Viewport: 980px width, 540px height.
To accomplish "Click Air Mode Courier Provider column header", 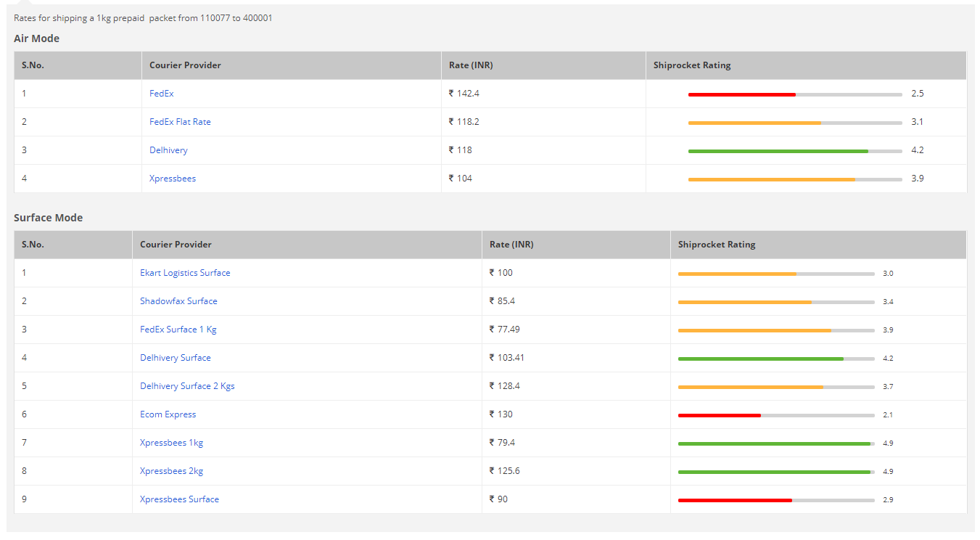I will [291, 65].
